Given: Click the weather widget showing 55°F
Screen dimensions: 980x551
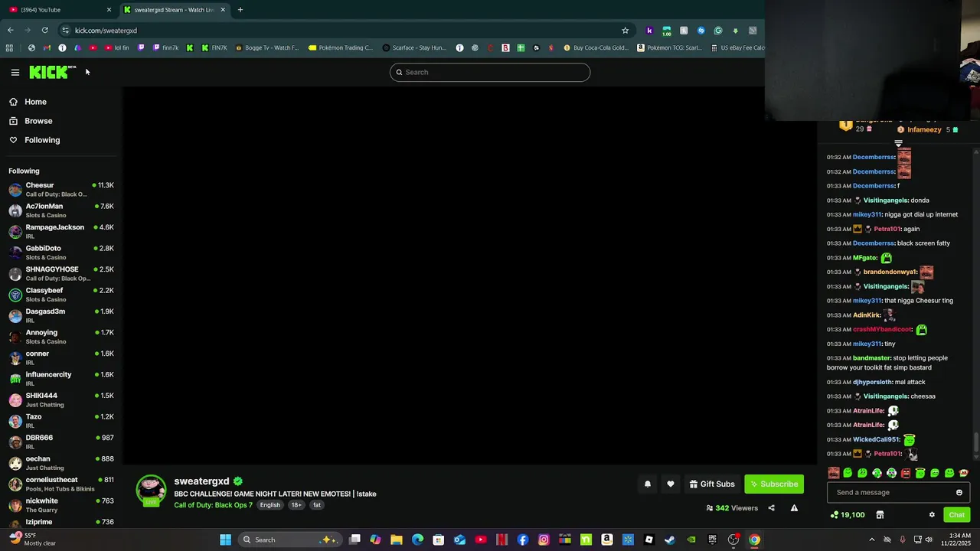Looking at the screenshot, I should 32,540.
